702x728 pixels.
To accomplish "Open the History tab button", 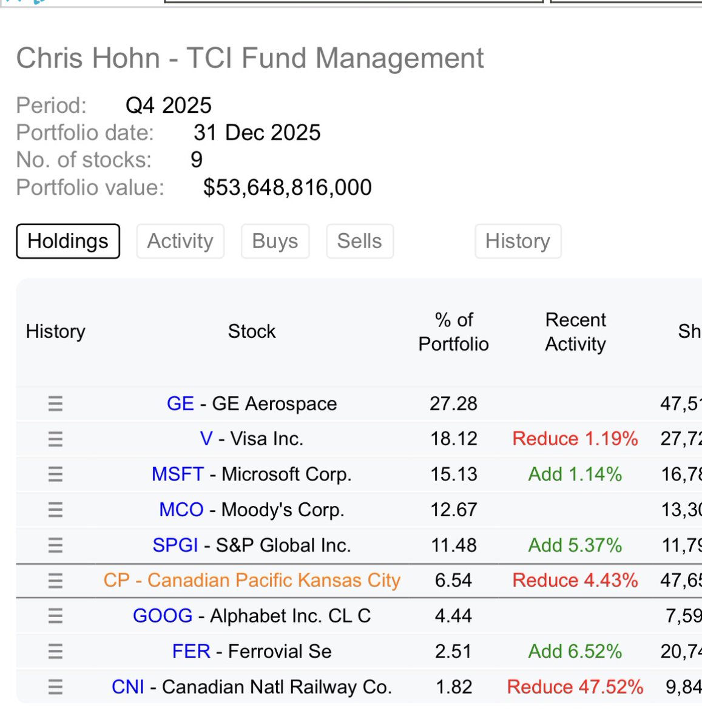I will [518, 241].
